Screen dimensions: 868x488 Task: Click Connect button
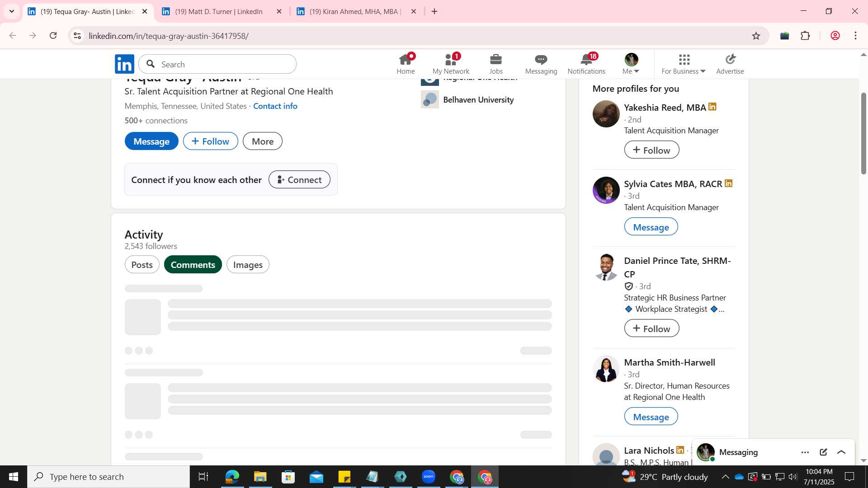pyautogui.click(x=299, y=179)
